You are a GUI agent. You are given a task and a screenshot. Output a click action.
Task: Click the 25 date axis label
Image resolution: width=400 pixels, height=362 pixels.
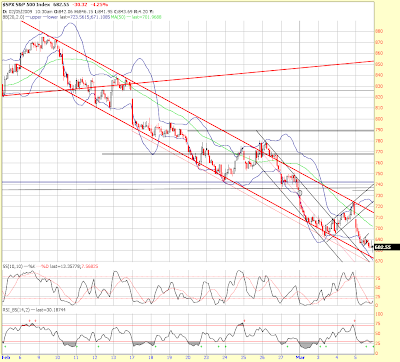tap(244, 358)
